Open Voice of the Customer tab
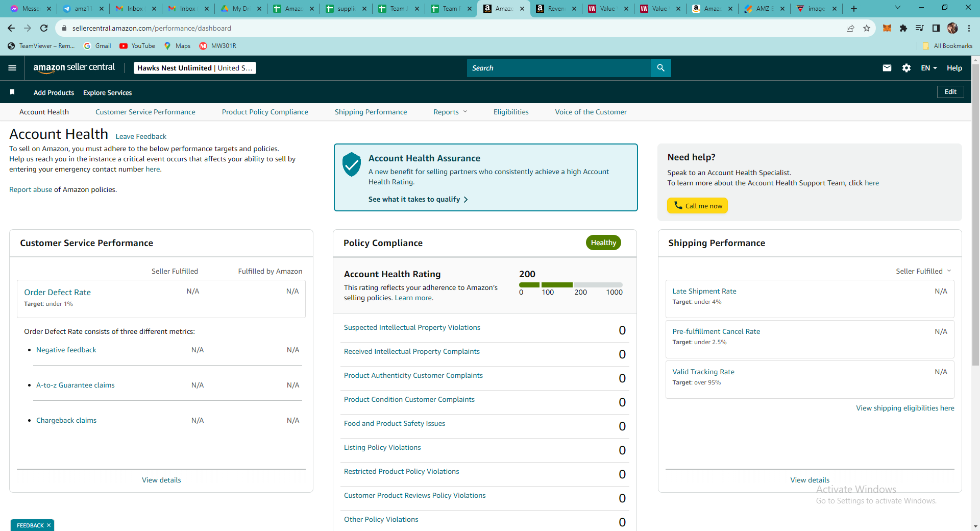The image size is (980, 531). point(591,112)
